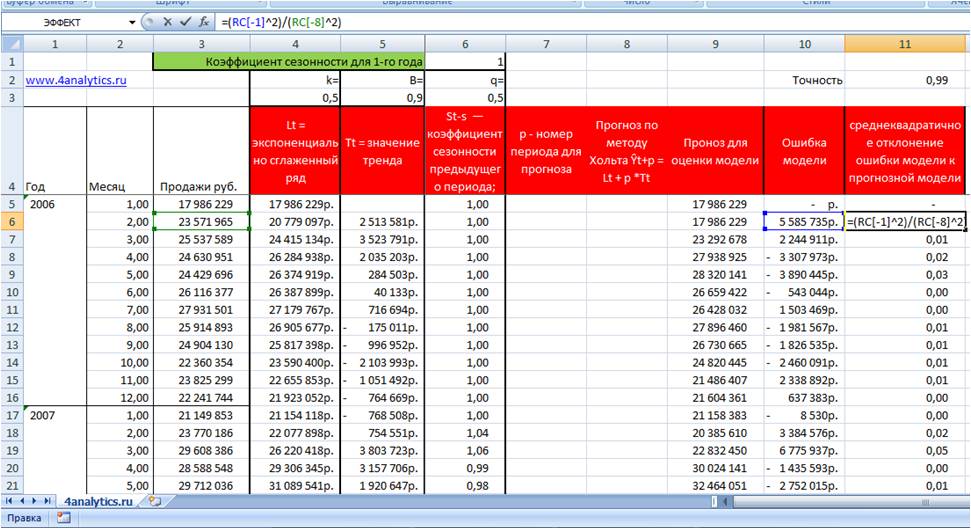Select all cells with the corner button
This screenshot has width=971, height=529.
tap(12, 44)
